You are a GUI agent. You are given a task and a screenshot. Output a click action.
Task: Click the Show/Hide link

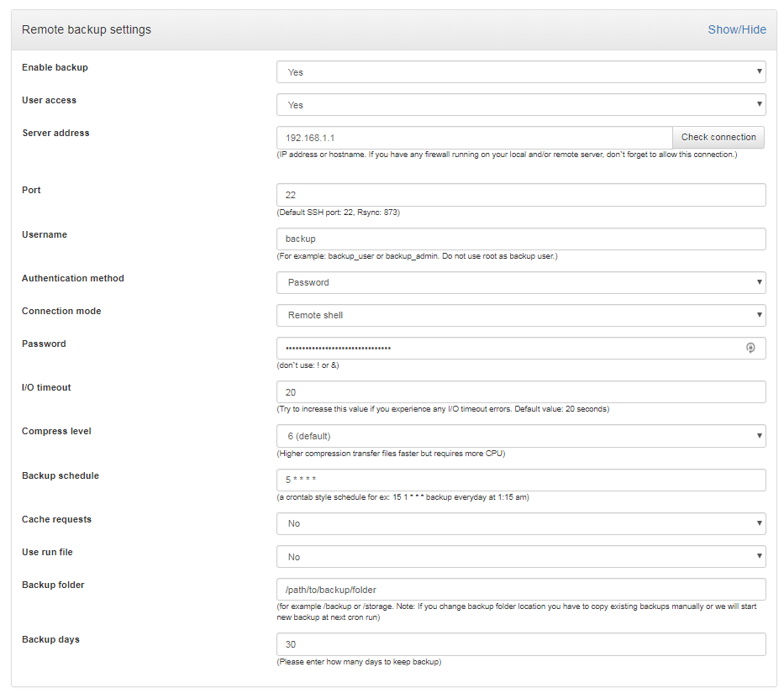coord(737,29)
